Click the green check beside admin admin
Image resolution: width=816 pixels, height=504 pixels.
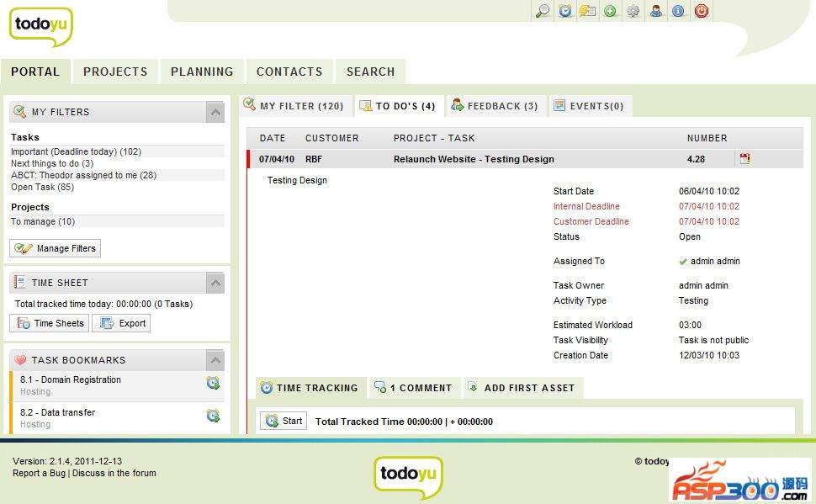[683, 262]
